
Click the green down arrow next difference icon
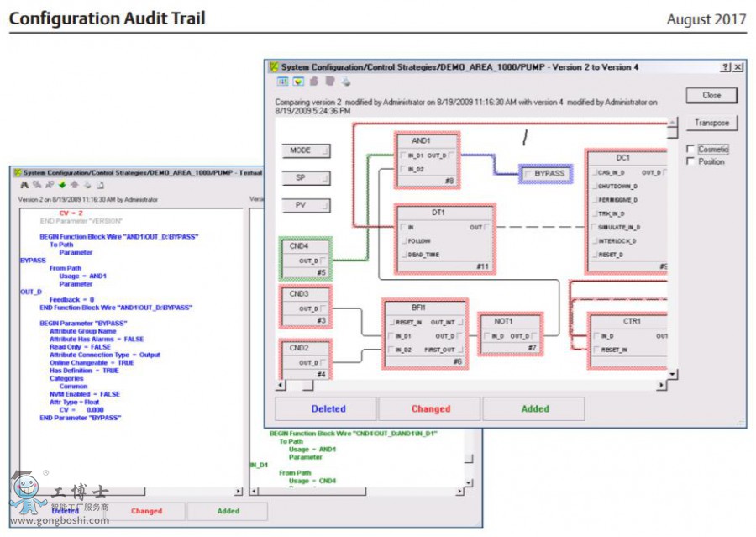62,185
